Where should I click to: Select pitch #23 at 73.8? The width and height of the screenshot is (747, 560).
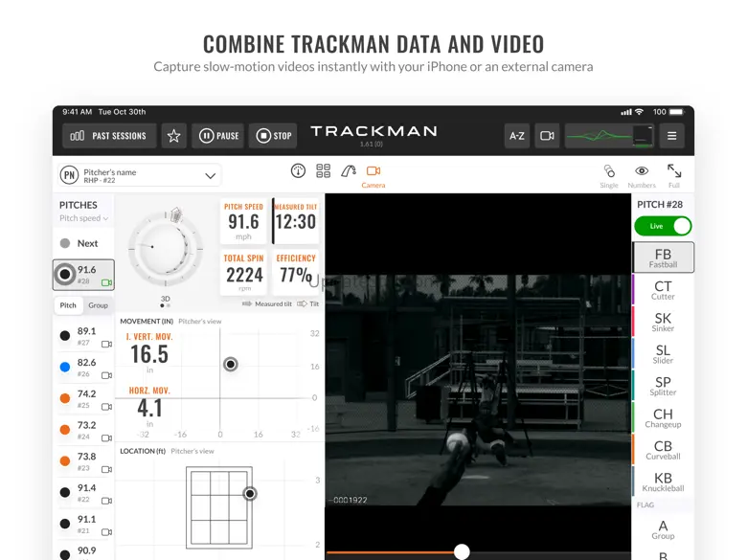pos(83,462)
